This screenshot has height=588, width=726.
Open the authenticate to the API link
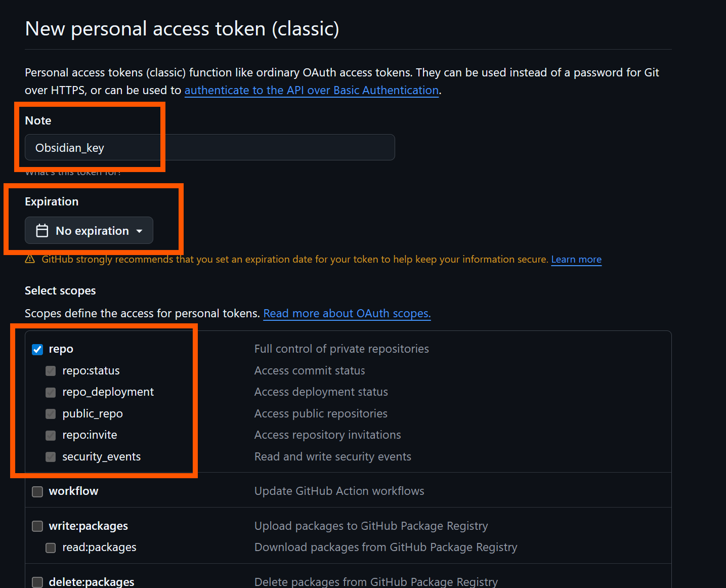click(x=312, y=90)
